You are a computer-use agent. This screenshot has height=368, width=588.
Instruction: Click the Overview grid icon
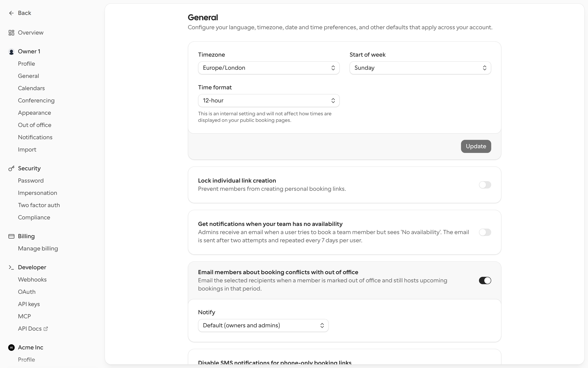tap(11, 33)
